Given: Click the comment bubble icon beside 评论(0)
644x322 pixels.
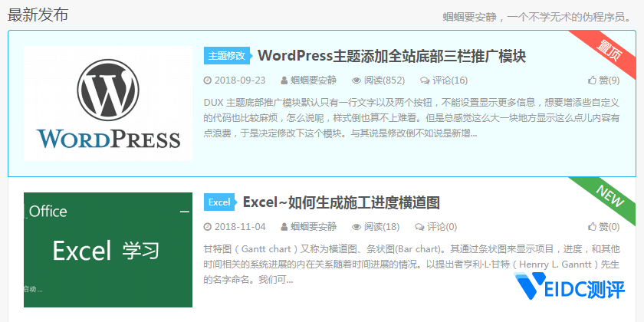Looking at the screenshot, I should point(419,227).
